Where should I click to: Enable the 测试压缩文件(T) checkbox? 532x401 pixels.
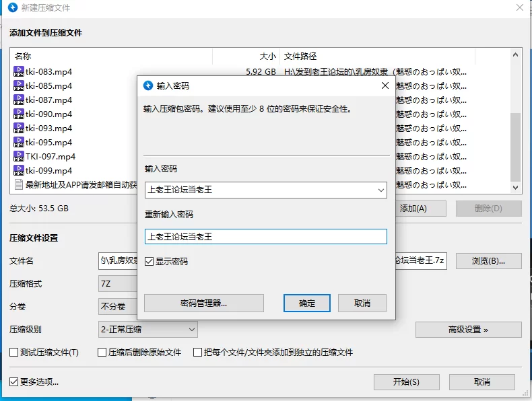(14, 353)
